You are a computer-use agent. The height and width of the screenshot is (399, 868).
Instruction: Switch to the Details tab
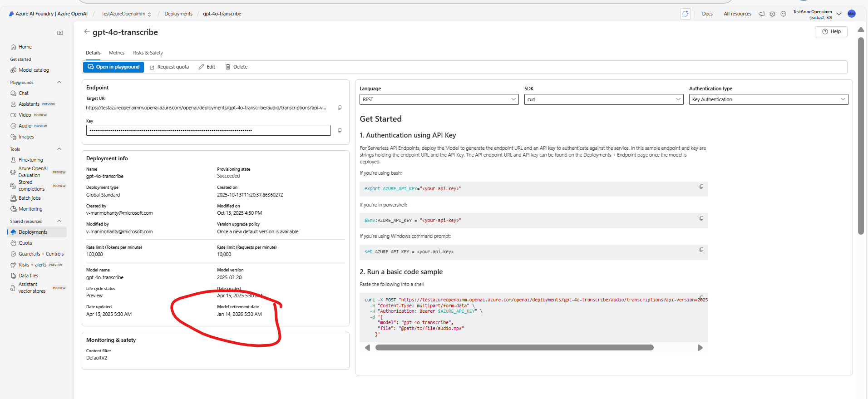[93, 53]
